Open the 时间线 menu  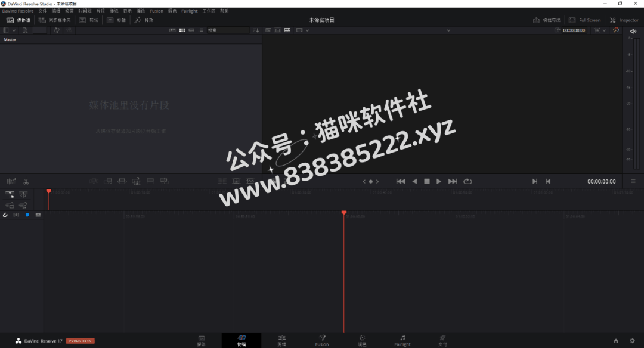pos(85,11)
